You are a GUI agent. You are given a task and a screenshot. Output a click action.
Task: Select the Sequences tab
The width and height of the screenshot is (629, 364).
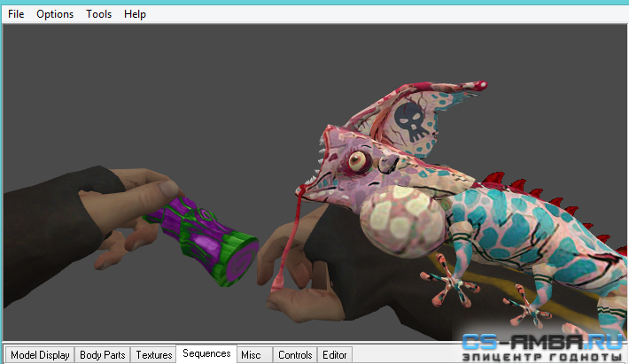(206, 353)
